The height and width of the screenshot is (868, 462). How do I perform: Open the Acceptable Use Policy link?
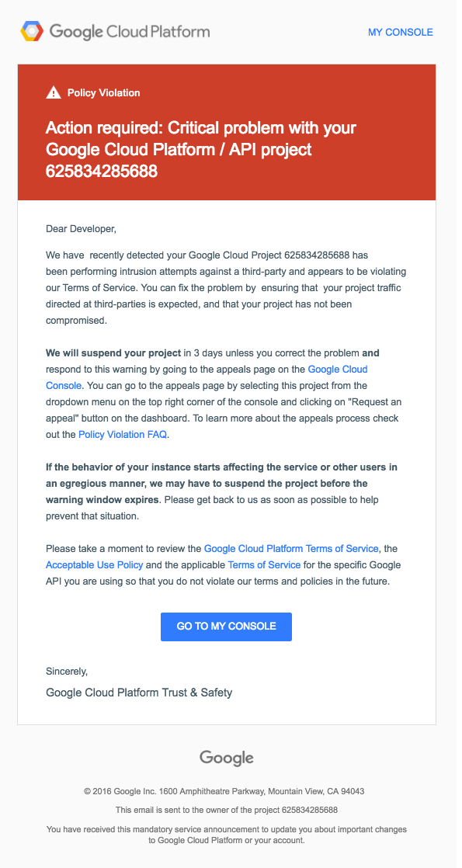[x=94, y=565]
